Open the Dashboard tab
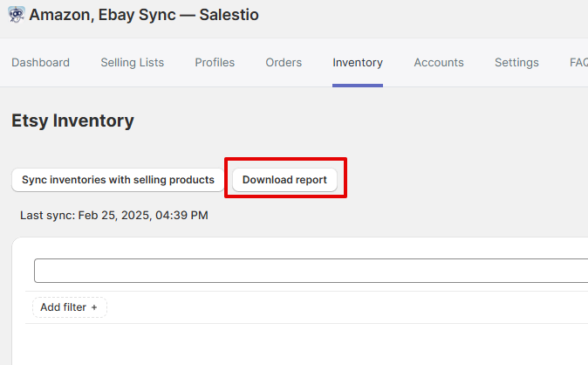Viewport: 588px width, 365px height. (x=40, y=62)
